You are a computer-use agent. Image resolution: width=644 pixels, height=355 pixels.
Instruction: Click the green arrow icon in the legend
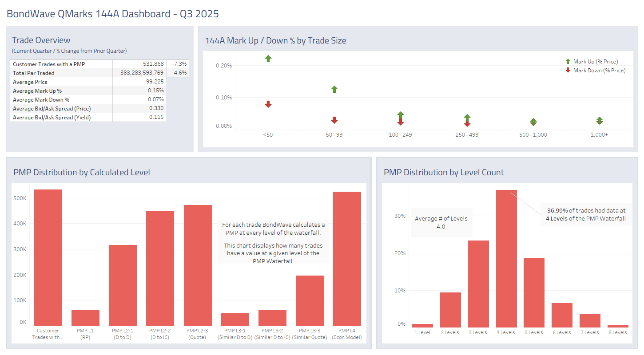(x=568, y=62)
